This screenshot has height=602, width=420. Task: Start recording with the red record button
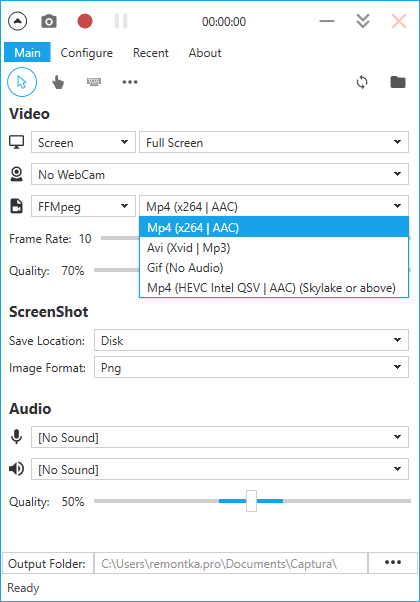pyautogui.click(x=85, y=22)
